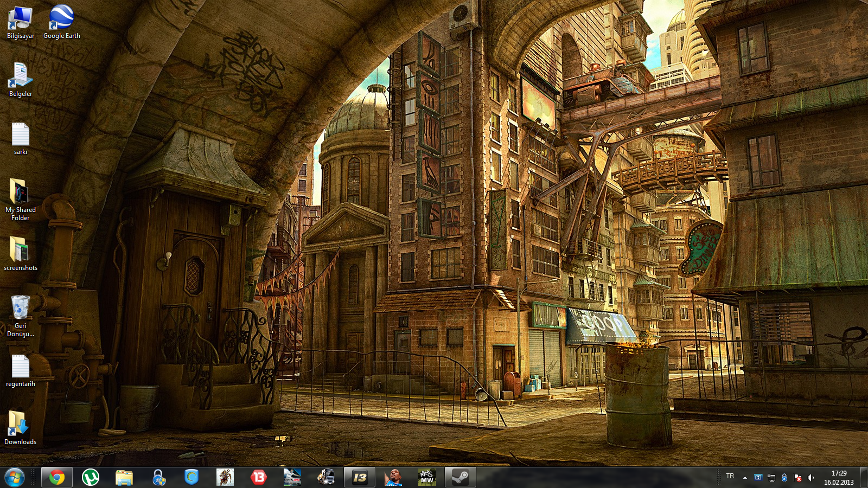
Task: Open the Google Earth desktop shortcut
Action: (x=61, y=22)
